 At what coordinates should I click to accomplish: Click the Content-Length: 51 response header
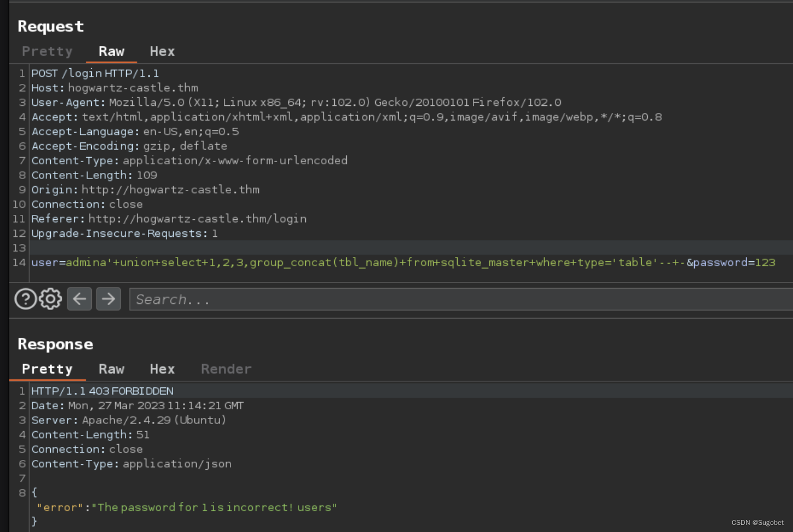(x=90, y=435)
